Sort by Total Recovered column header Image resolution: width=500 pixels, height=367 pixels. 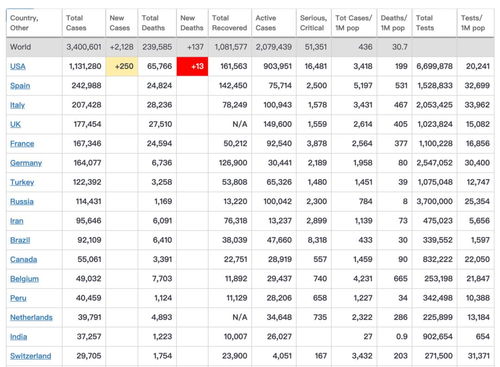230,23
